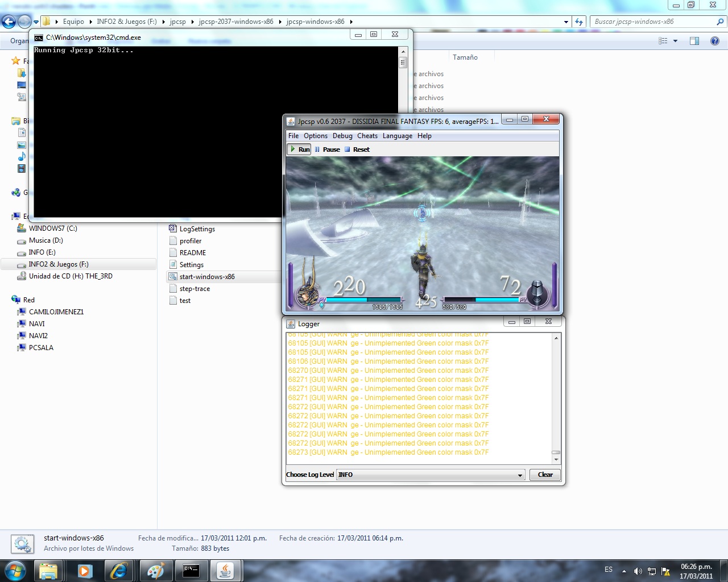Select the step-trace file
728x582 pixels.
point(195,289)
